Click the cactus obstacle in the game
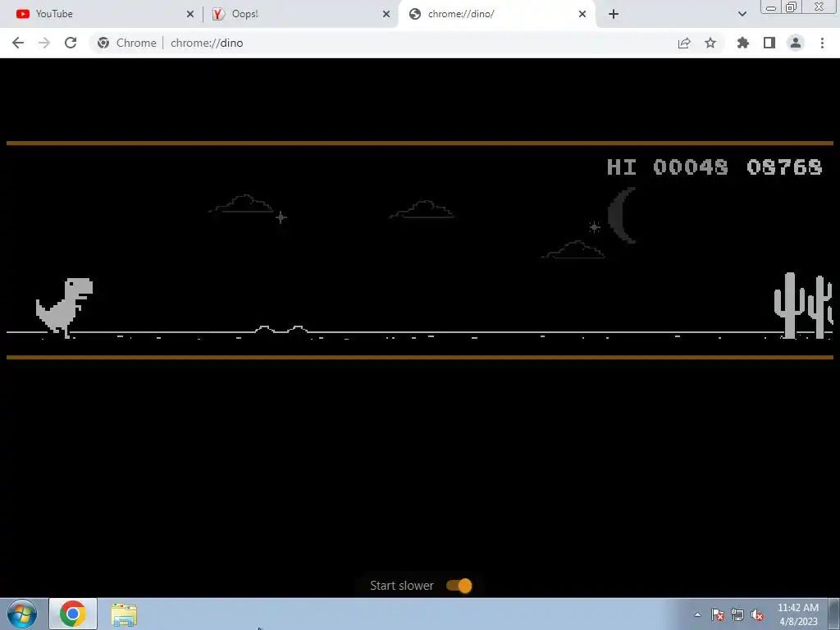This screenshot has height=630, width=840. click(803, 305)
